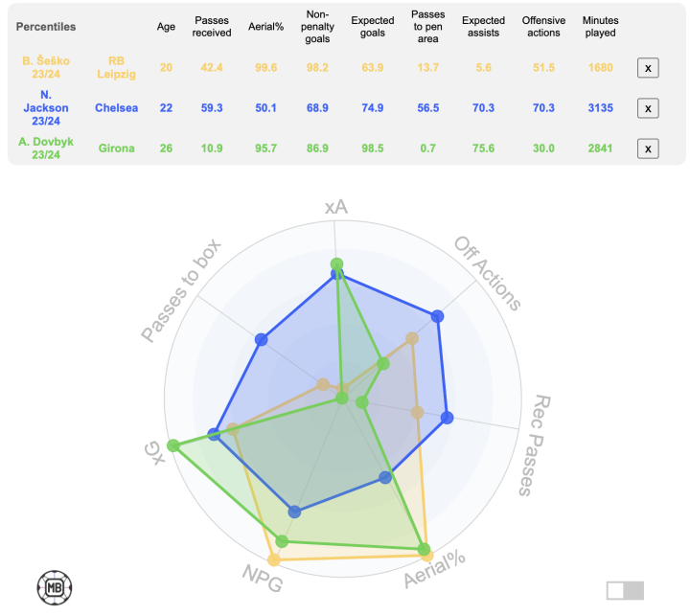
Task: Click the Passes to box axis label
Action: (181, 289)
